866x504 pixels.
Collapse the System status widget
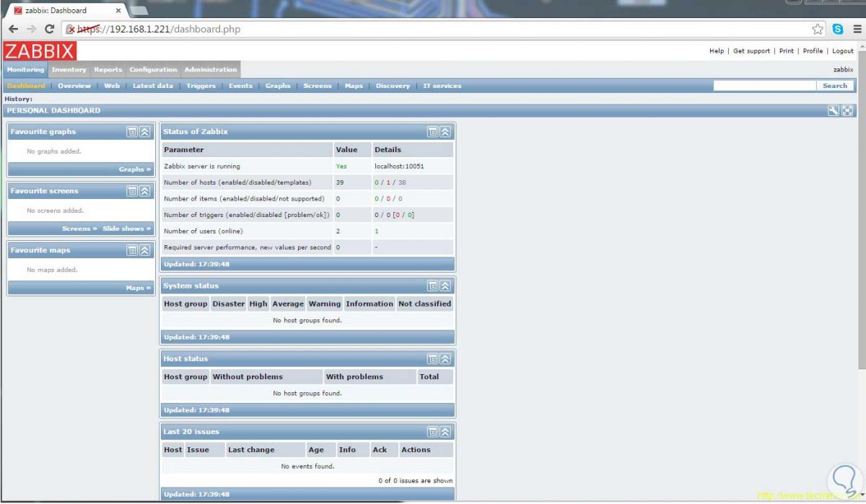coord(445,286)
